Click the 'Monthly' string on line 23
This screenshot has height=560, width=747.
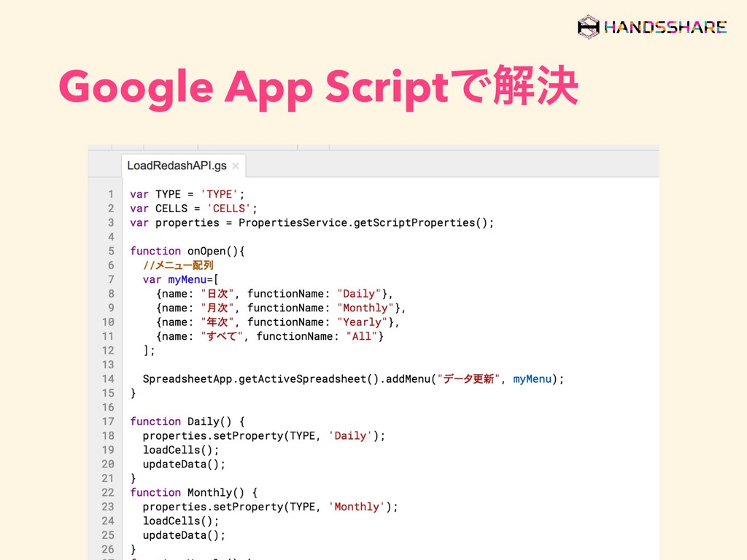(x=356, y=507)
